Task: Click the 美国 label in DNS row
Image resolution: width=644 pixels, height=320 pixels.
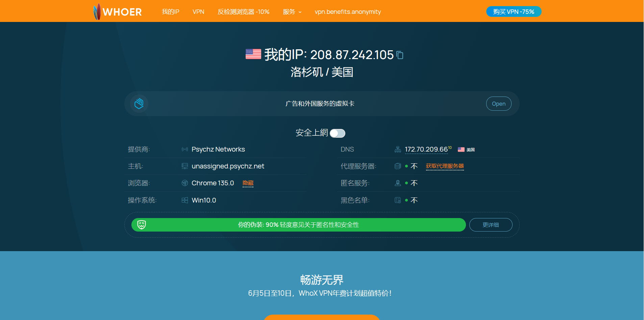Action: coord(470,150)
